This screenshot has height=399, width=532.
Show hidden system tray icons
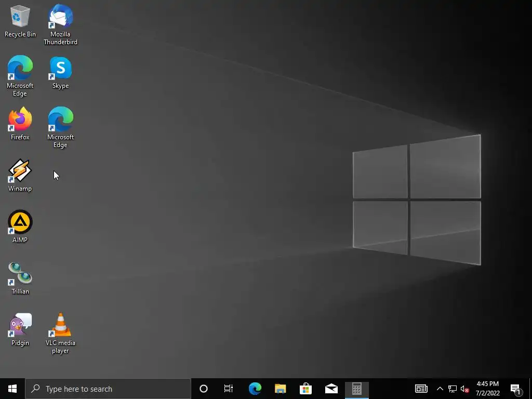(x=440, y=389)
